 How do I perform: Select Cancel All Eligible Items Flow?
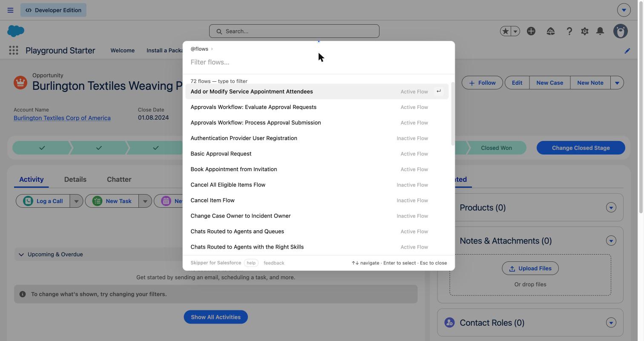[317, 185]
